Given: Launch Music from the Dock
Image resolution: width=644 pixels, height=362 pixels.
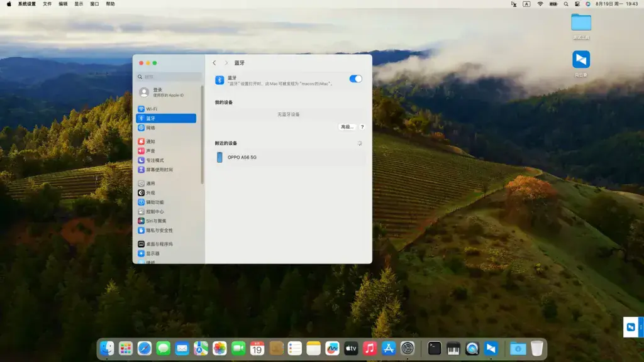Looking at the screenshot, I should (370, 348).
